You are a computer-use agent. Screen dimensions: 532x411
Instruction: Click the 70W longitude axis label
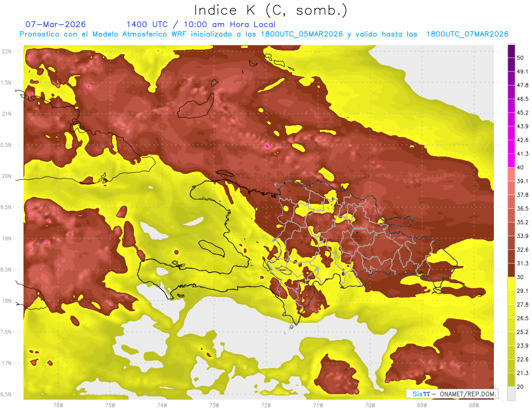[x=370, y=405]
